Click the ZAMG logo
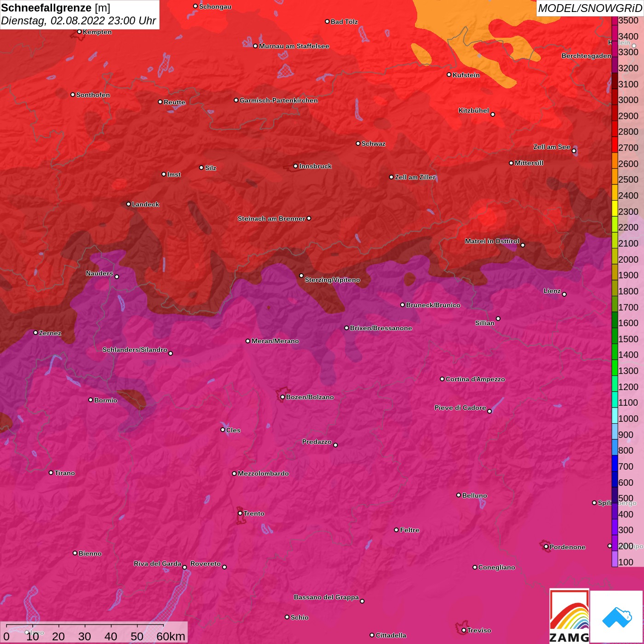The height and width of the screenshot is (644, 644). click(569, 616)
